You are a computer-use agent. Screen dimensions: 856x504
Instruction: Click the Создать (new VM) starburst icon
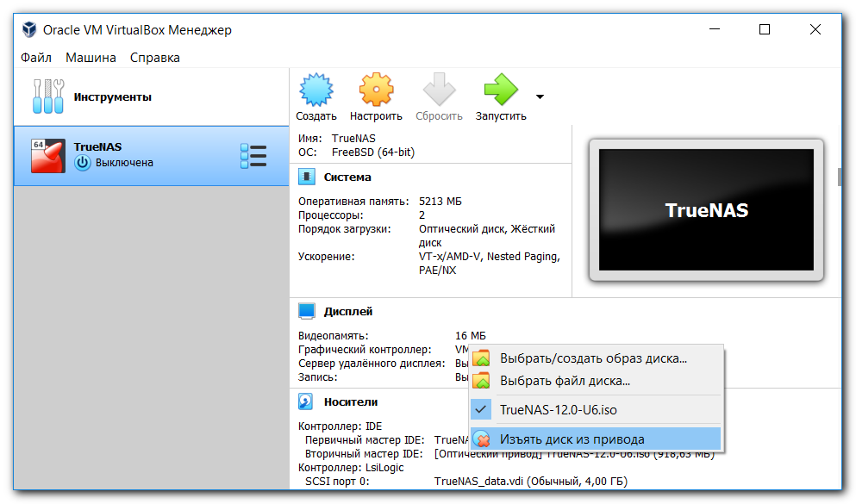[316, 90]
